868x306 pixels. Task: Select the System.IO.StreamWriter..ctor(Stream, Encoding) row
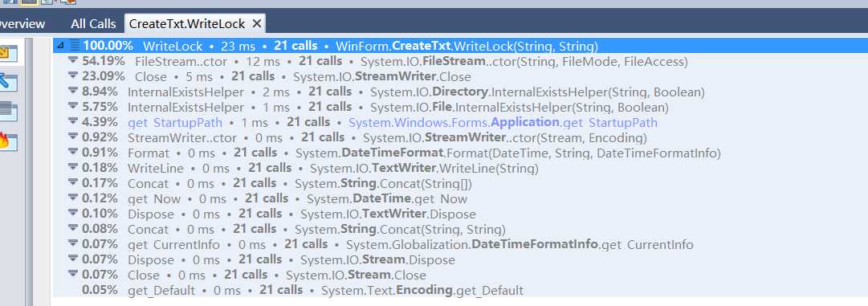tap(460, 137)
